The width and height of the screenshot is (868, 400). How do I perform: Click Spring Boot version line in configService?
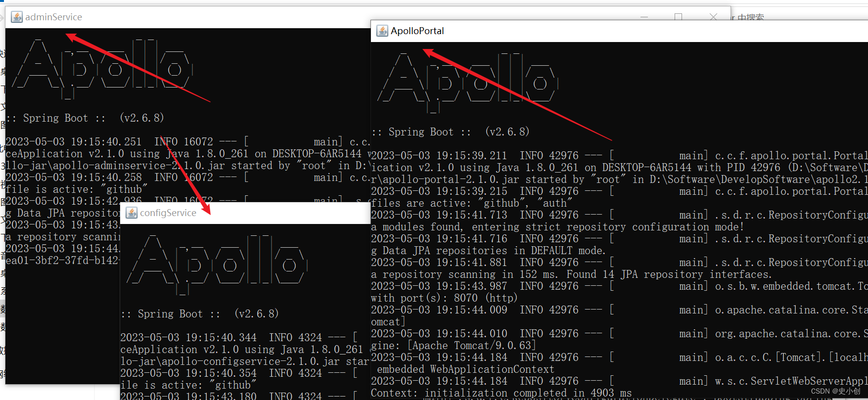pos(200,314)
